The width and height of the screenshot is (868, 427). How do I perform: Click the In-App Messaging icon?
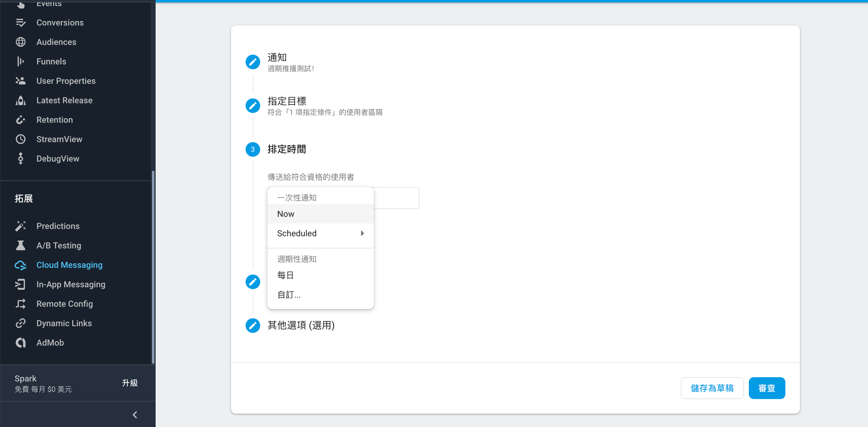[21, 284]
